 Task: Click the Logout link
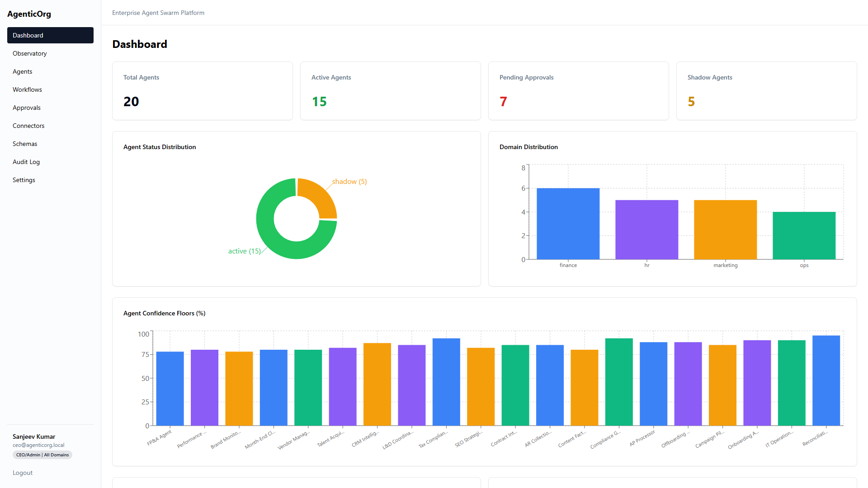pyautogui.click(x=23, y=473)
